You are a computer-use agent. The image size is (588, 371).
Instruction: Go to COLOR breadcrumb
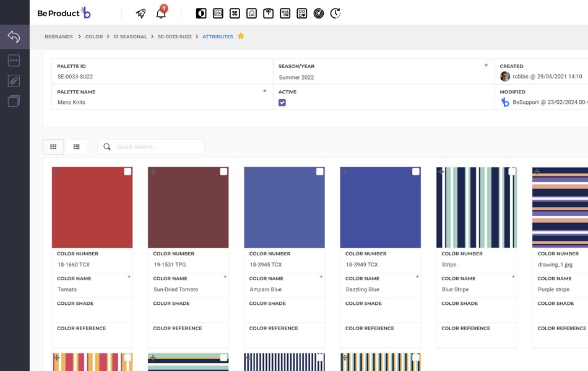(x=93, y=36)
